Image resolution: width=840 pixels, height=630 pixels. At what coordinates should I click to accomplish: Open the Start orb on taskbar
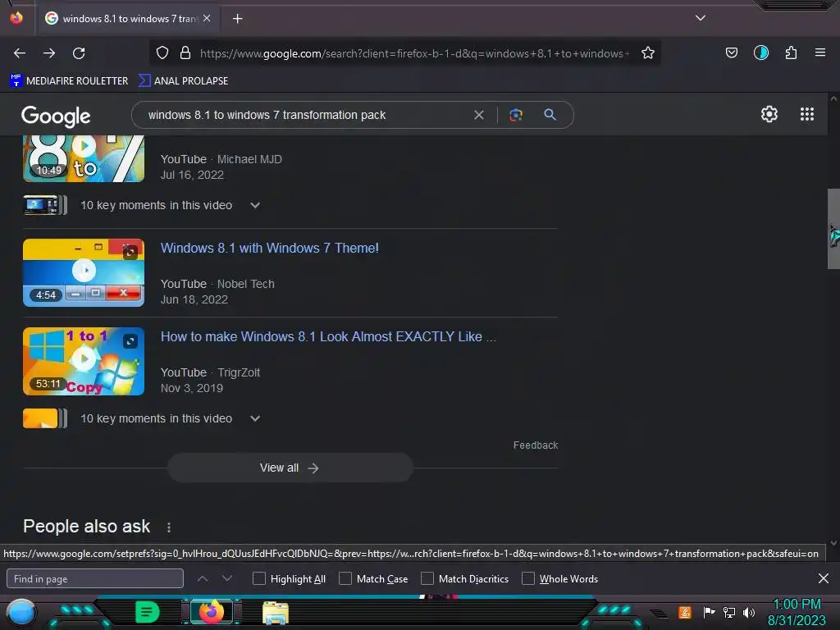click(x=21, y=613)
